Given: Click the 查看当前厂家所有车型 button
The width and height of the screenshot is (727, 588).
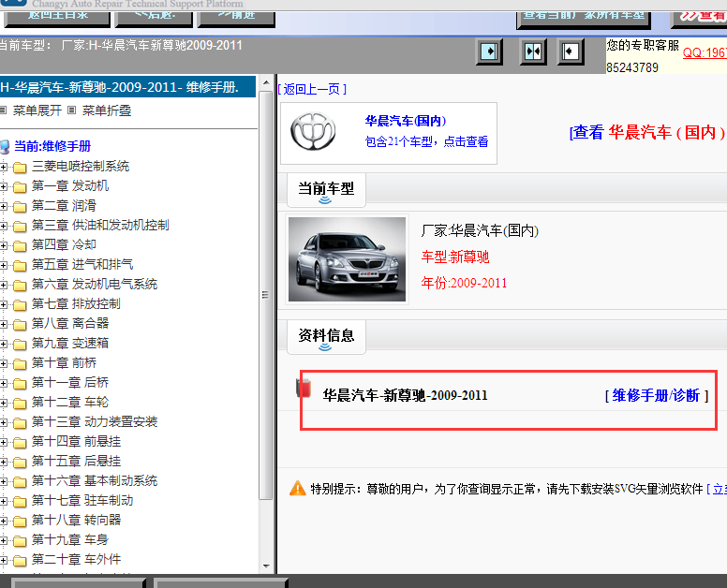Looking at the screenshot, I should (584, 20).
